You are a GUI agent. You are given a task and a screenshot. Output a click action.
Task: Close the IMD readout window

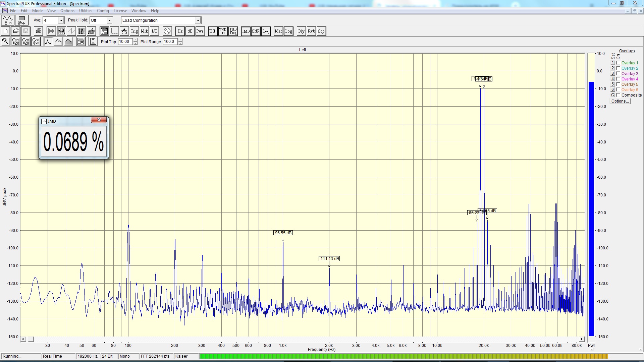tap(99, 120)
